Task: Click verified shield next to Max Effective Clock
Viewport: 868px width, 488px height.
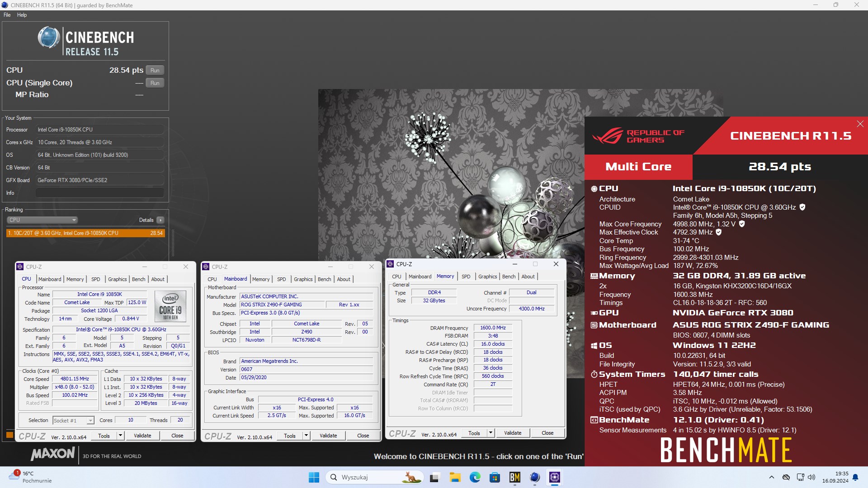Action: coord(719,232)
